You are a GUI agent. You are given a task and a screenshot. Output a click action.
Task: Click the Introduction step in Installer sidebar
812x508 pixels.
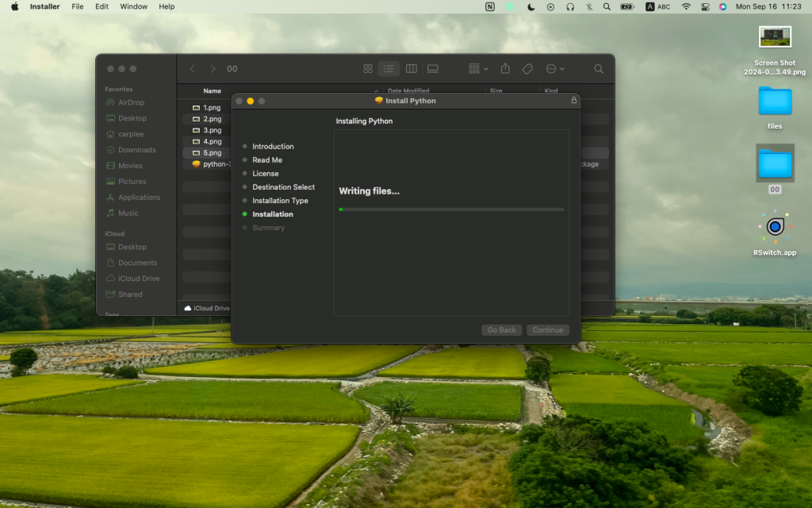tap(273, 147)
